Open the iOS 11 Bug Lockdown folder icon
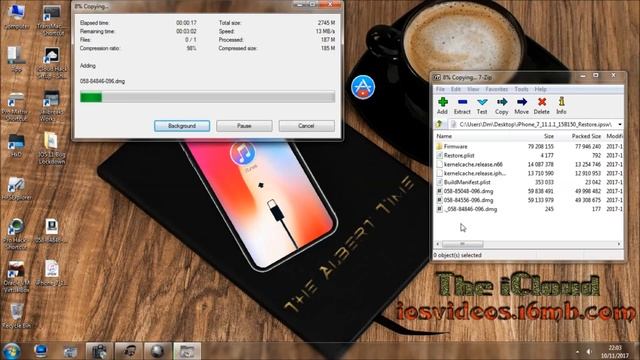Image resolution: width=640 pixels, height=360 pixels. click(51, 148)
